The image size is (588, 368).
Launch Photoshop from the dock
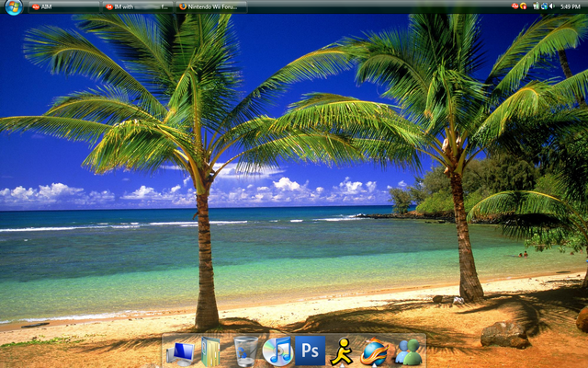(x=311, y=351)
